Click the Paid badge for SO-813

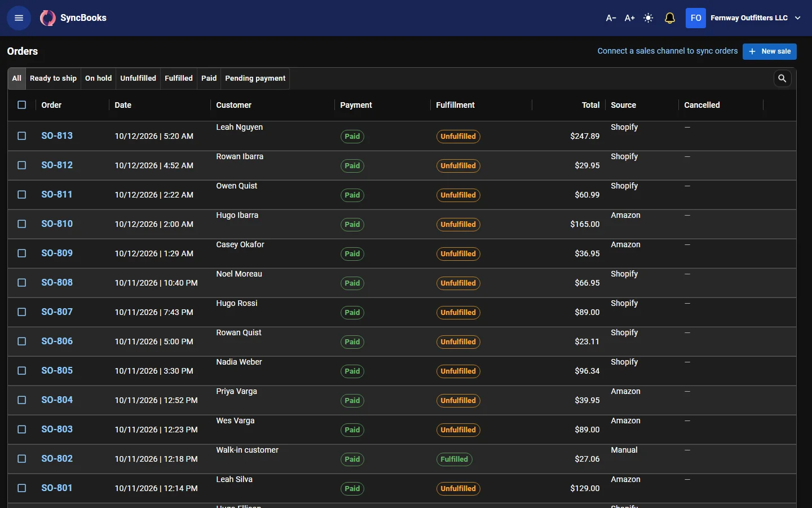(352, 137)
